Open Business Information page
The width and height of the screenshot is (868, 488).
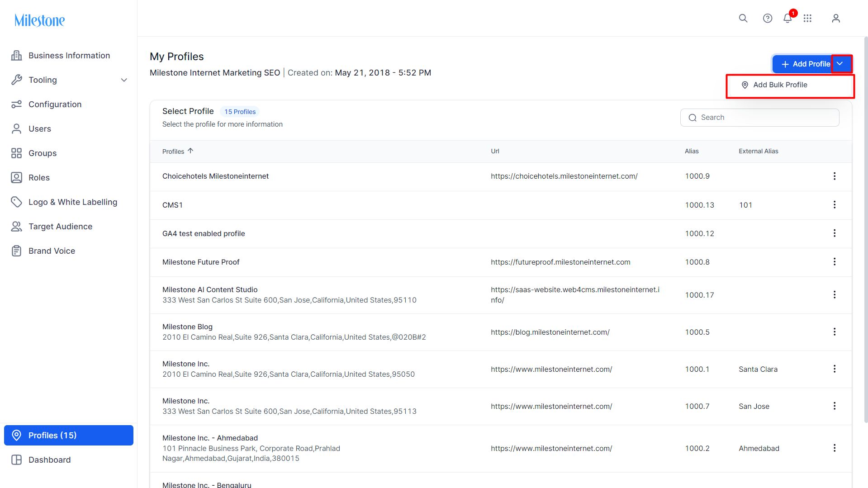click(x=69, y=55)
